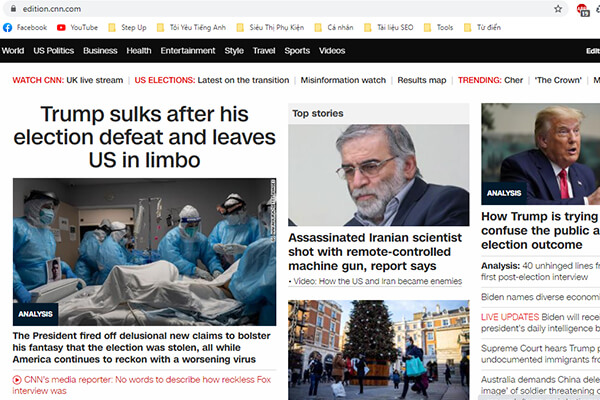Read the President fired off delusional claims summary
The width and height of the screenshot is (600, 400).
[x=142, y=347]
